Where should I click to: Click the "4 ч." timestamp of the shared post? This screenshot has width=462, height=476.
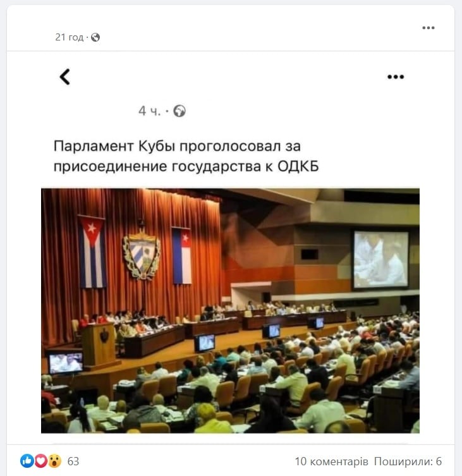coord(149,111)
